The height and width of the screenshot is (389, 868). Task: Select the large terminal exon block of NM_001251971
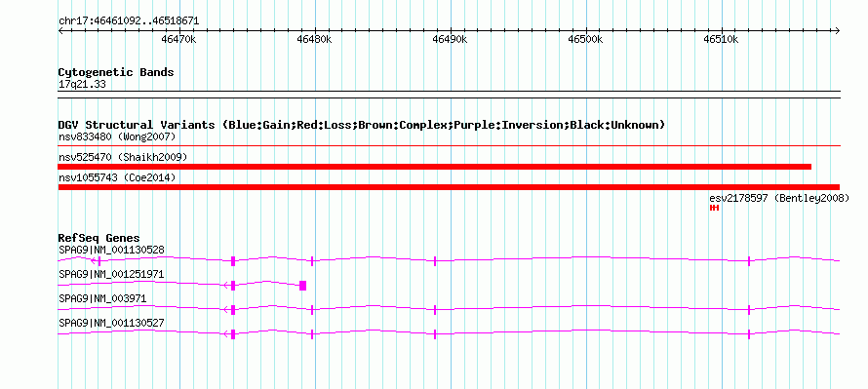pos(302,286)
